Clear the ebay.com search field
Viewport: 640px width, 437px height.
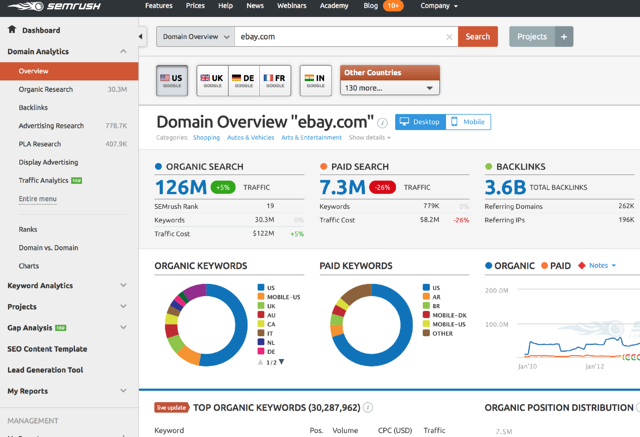(449, 37)
